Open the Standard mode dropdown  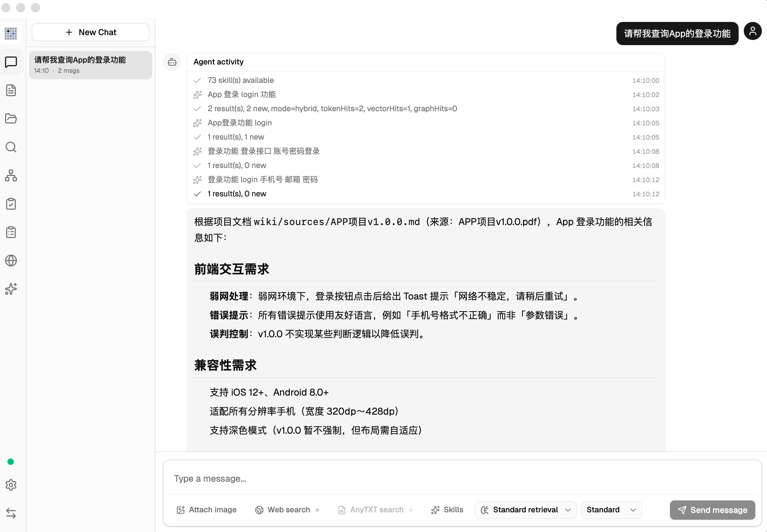pyautogui.click(x=611, y=510)
